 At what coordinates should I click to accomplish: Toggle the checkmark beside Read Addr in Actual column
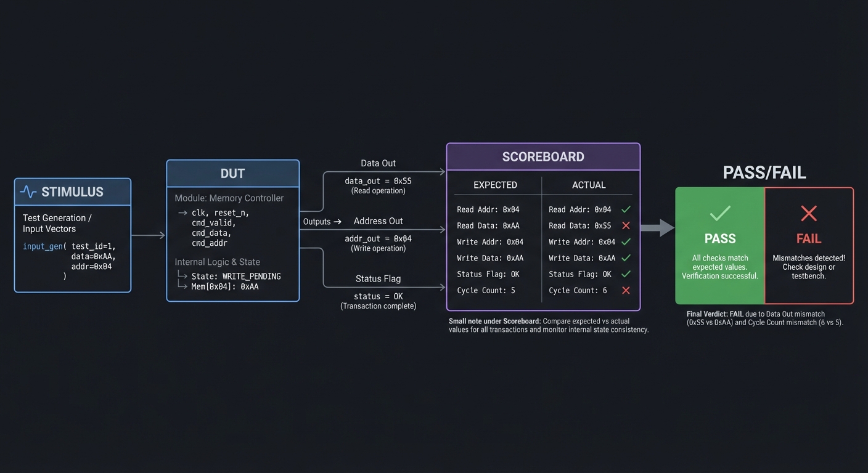pos(626,209)
